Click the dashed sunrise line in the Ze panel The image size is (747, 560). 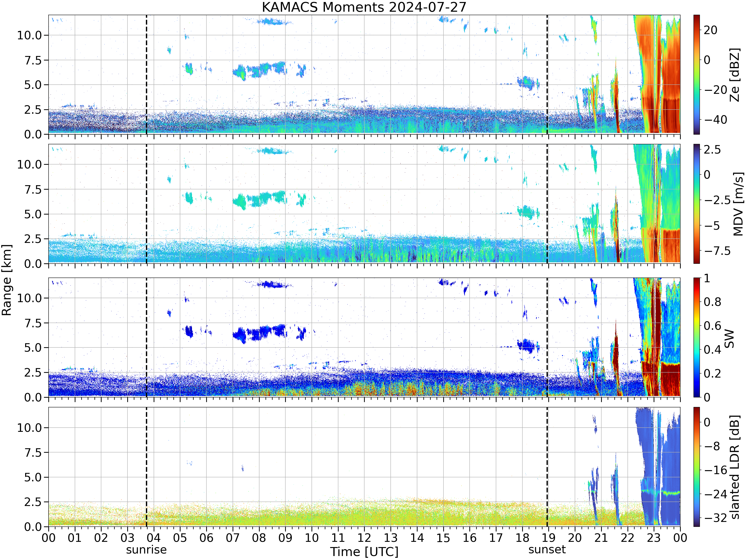[146, 74]
